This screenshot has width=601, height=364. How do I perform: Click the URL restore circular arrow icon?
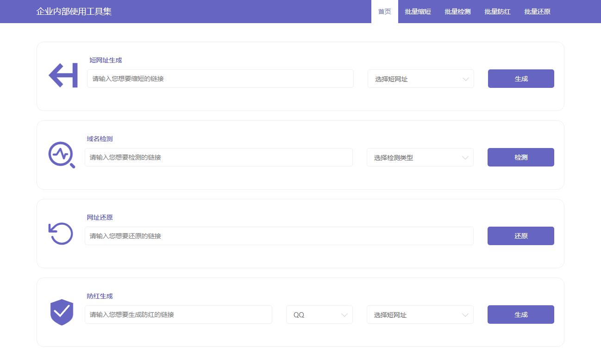(x=61, y=234)
